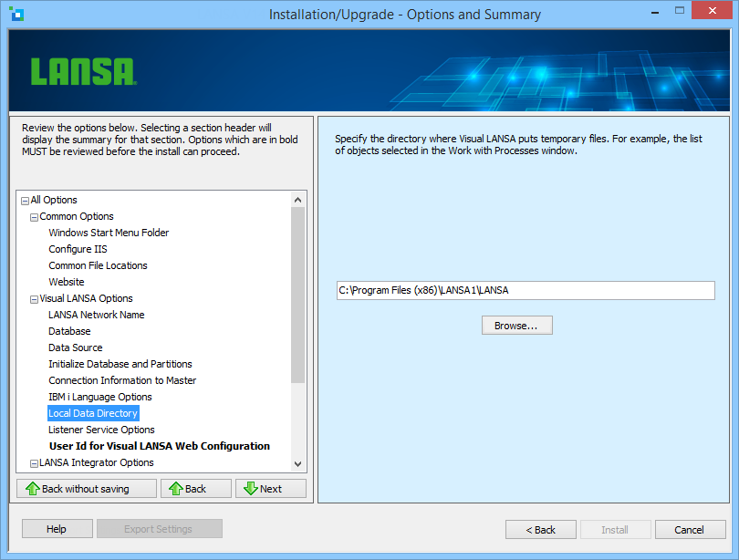Click the tree scrollbar up arrow
The image size is (739, 560).
pyautogui.click(x=297, y=200)
